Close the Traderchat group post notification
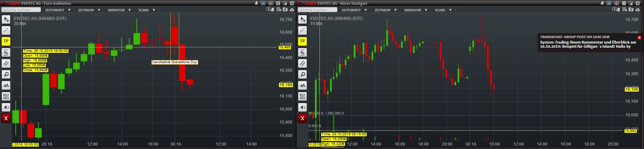 point(639,37)
